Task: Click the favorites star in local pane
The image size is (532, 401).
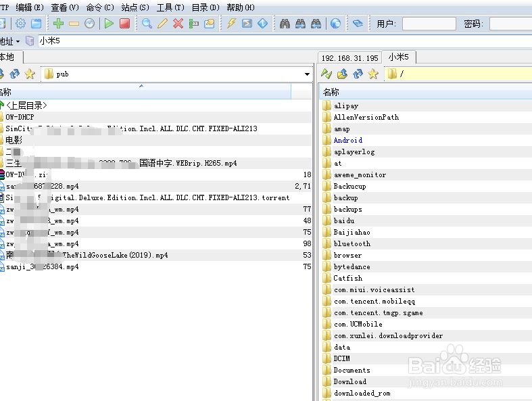Action: coord(30,74)
